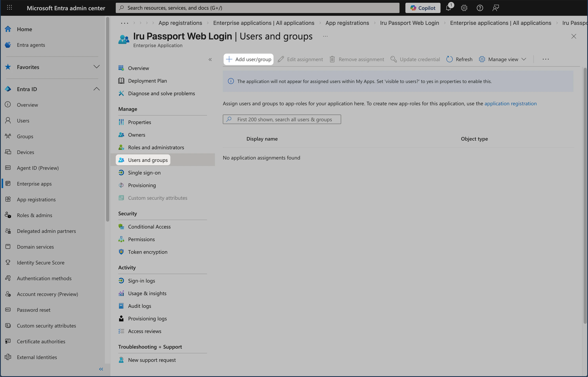Open App registrations breadcrumb item
The image size is (588, 377).
coord(180,23)
